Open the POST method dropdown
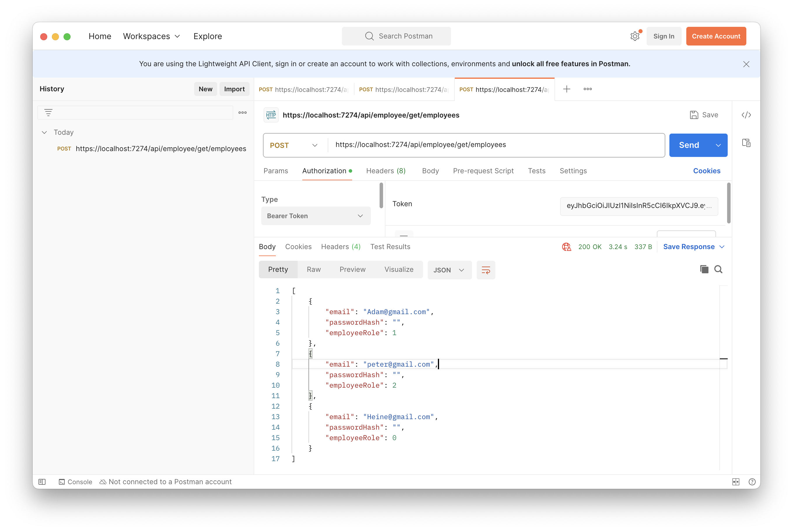 coord(294,145)
